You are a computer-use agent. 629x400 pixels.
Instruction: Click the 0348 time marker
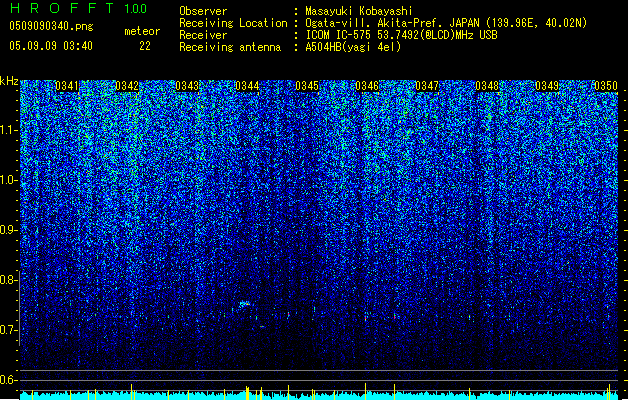tap(487, 86)
